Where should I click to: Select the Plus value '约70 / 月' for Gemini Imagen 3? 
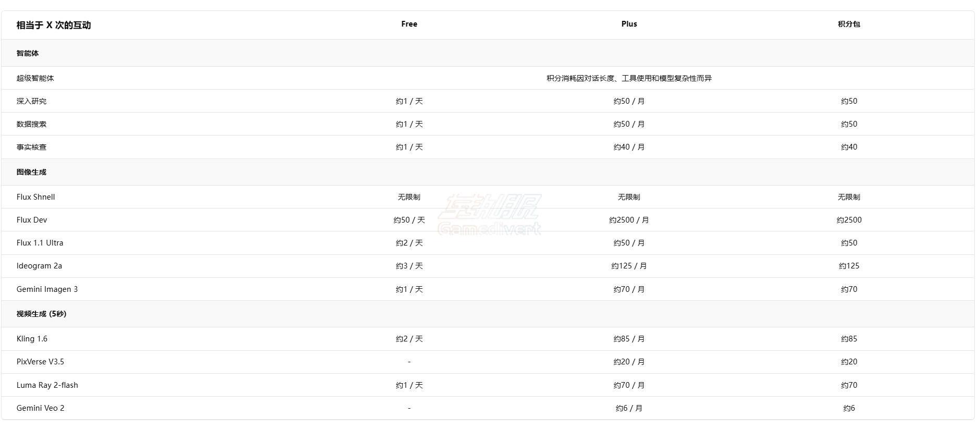[629, 289]
